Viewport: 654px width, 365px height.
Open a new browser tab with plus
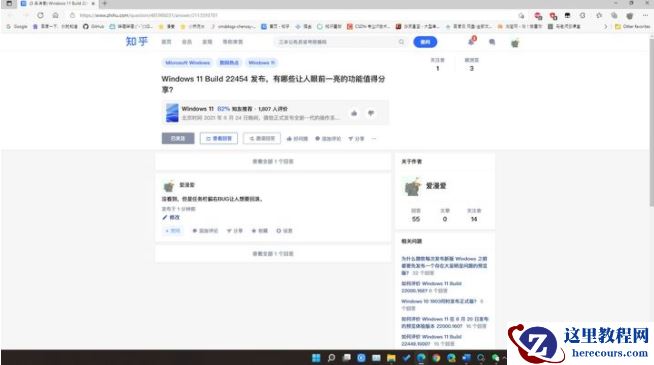click(x=104, y=3)
